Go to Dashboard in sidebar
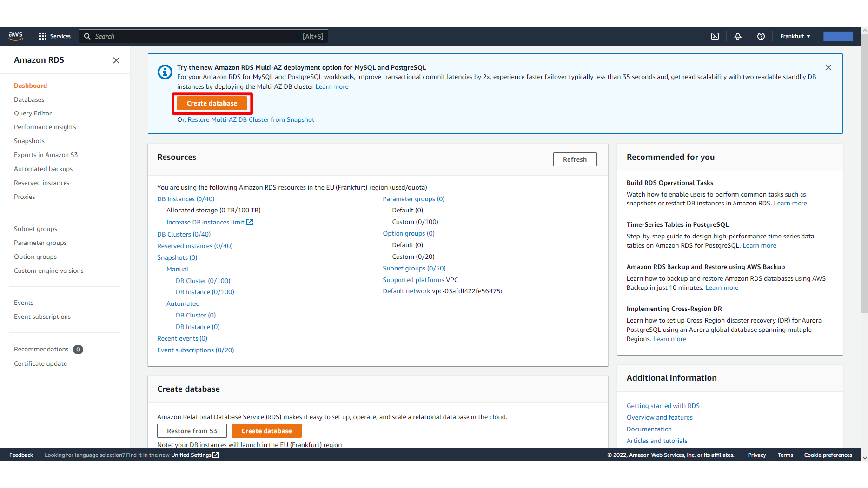The image size is (868, 488). 31,86
